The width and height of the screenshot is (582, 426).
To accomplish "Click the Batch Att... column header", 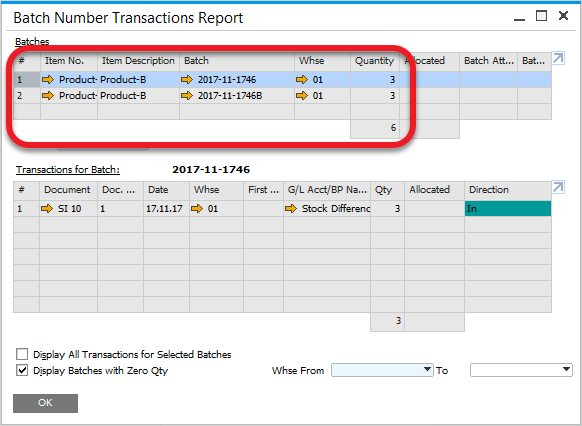I will pyautogui.click(x=488, y=61).
